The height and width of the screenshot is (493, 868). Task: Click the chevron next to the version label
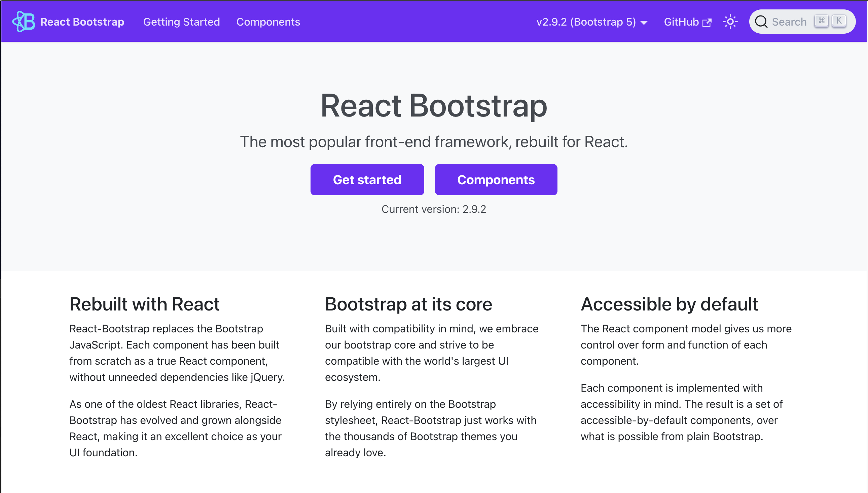pyautogui.click(x=644, y=22)
